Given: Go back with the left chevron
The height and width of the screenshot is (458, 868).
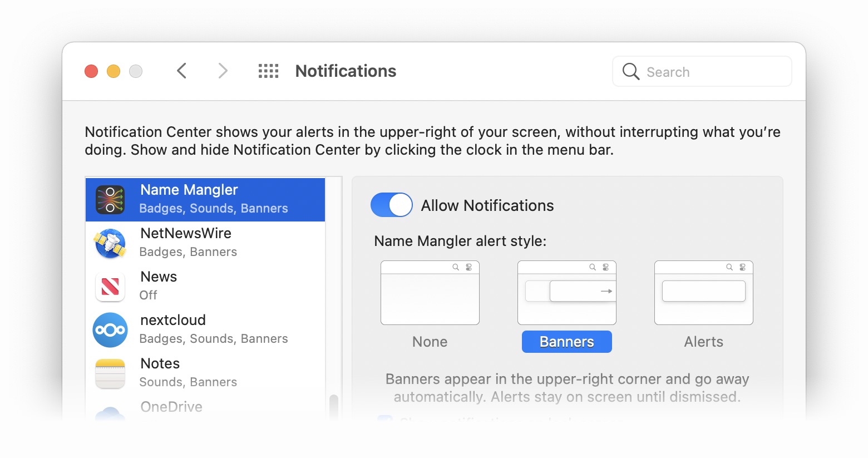Looking at the screenshot, I should point(181,71).
